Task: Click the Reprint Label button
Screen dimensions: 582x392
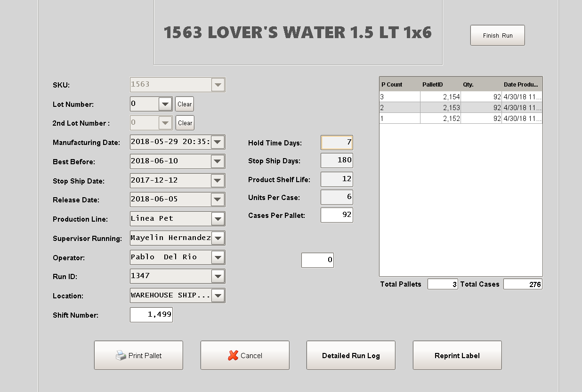Action: 457,355
